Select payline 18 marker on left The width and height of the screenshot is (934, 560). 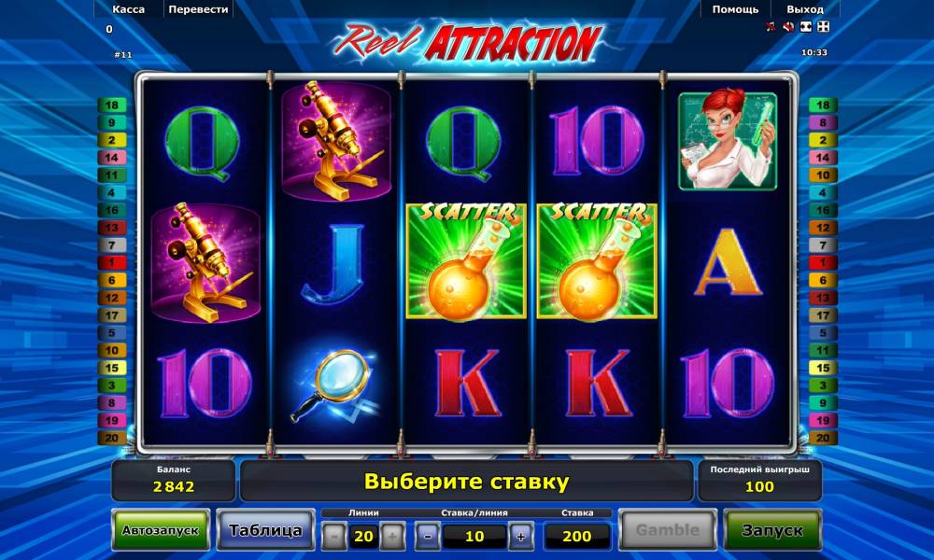(112, 105)
